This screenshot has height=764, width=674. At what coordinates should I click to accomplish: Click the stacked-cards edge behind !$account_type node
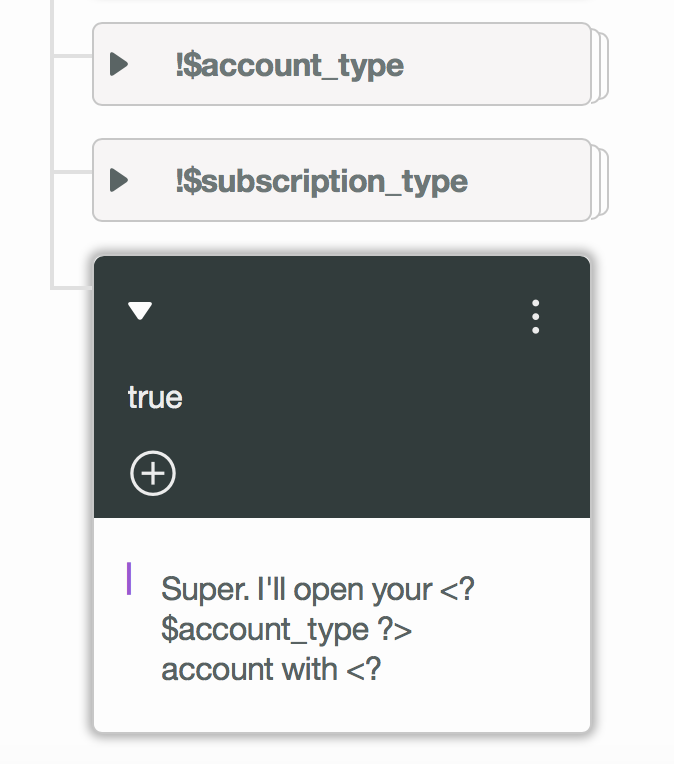pyautogui.click(x=601, y=66)
